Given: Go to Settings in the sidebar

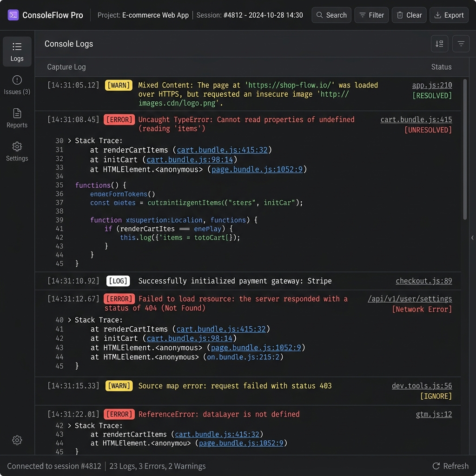Looking at the screenshot, I should [17, 152].
